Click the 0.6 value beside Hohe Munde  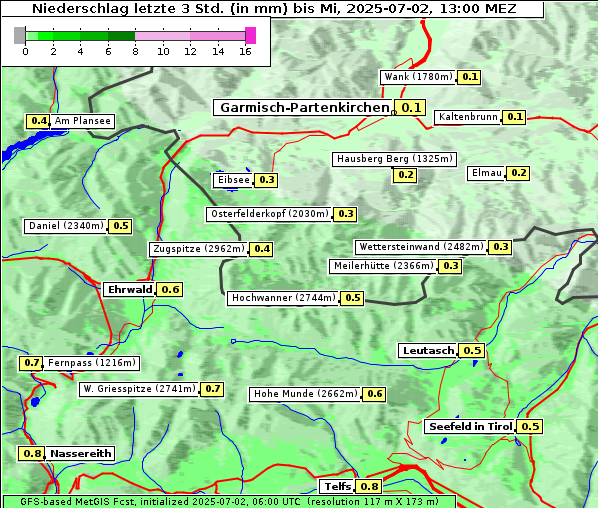click(x=375, y=394)
